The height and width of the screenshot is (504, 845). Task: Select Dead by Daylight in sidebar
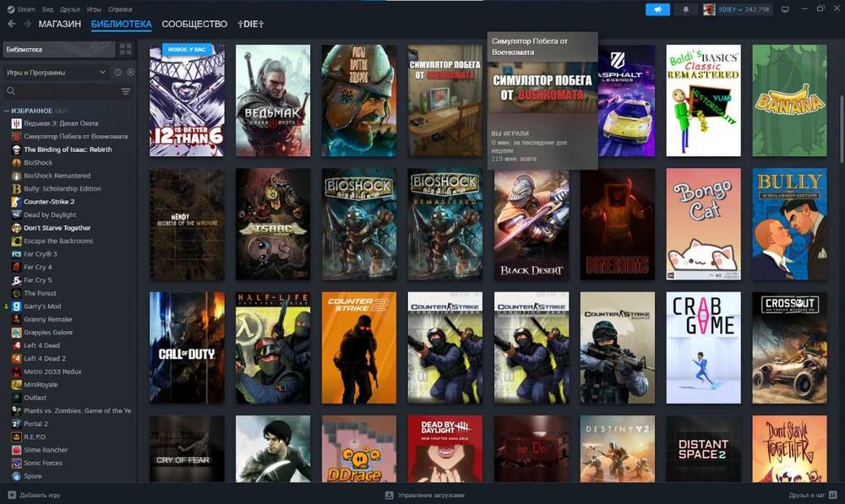[x=50, y=214]
